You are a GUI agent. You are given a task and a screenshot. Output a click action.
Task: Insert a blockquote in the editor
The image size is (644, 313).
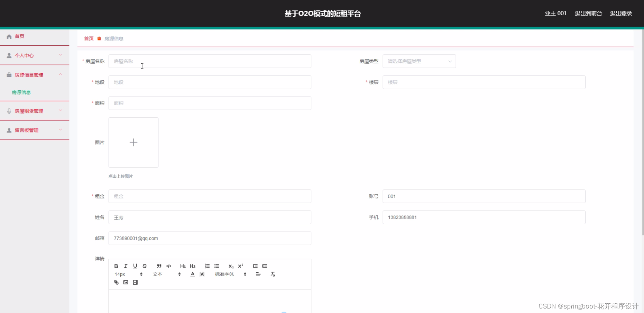tap(159, 266)
